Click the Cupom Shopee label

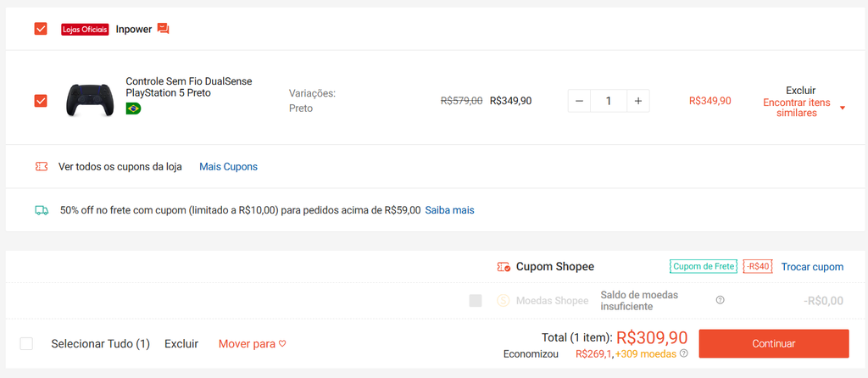coord(555,267)
